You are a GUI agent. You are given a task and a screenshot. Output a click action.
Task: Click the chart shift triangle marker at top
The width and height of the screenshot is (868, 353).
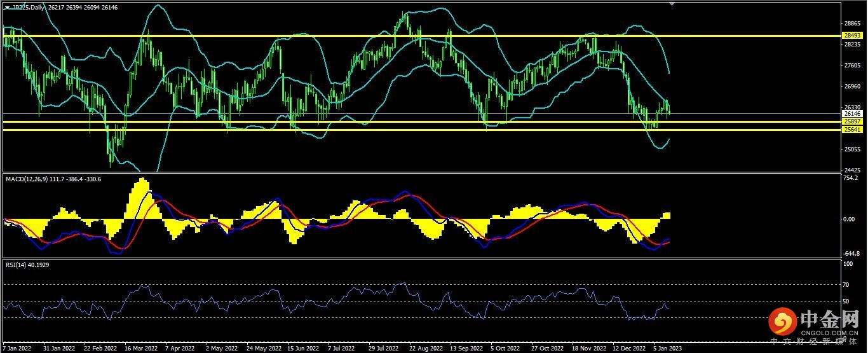tap(674, 4)
